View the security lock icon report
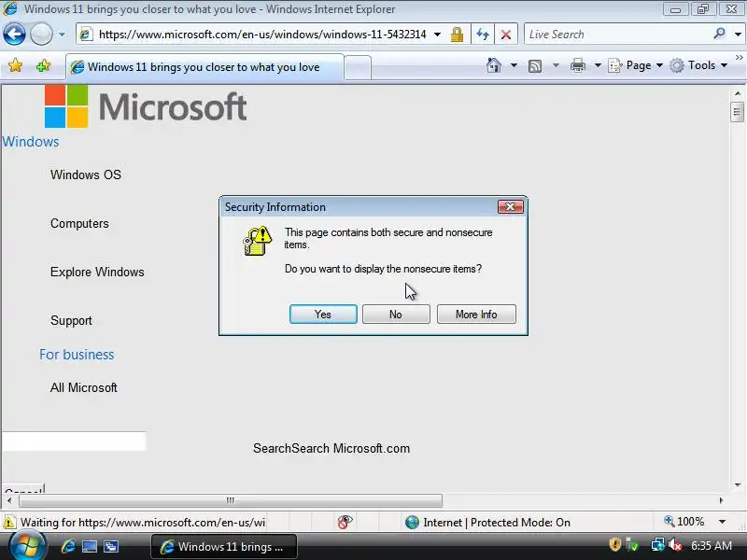The height and width of the screenshot is (560, 747). (x=457, y=35)
